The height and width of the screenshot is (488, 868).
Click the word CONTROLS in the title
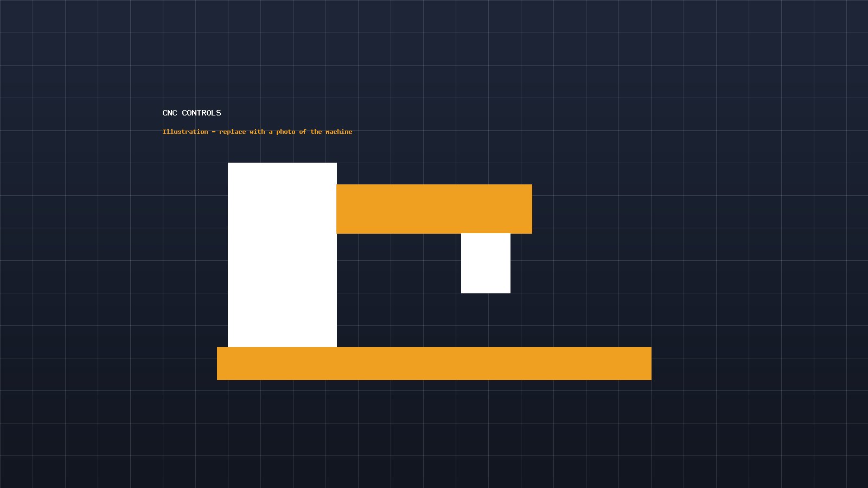pyautogui.click(x=201, y=113)
